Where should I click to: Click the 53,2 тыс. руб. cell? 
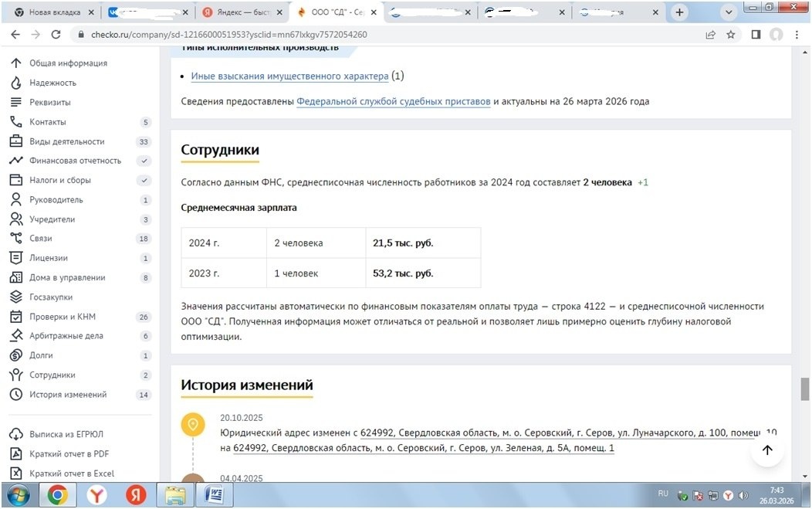pos(423,273)
